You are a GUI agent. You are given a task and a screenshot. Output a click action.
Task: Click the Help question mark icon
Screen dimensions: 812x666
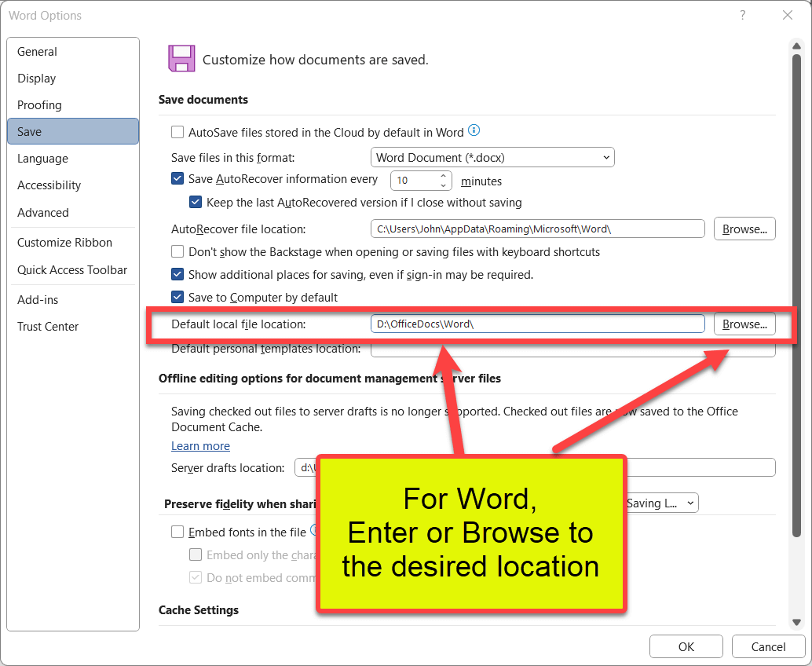coord(742,15)
